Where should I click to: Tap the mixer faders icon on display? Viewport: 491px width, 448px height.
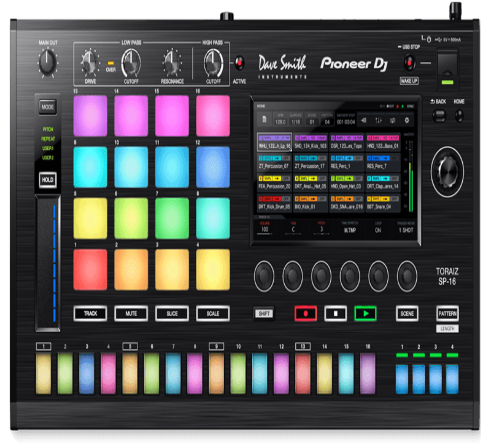[x=378, y=120]
